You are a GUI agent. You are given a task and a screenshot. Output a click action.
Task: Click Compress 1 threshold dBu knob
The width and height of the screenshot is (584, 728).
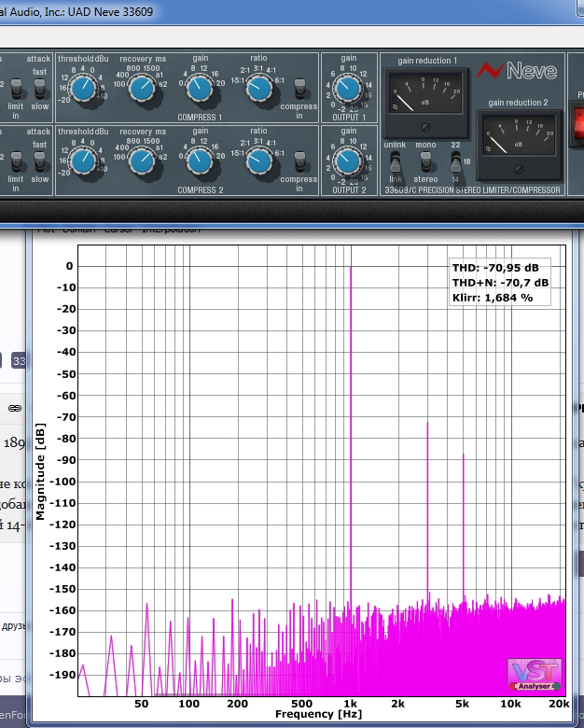click(x=84, y=89)
